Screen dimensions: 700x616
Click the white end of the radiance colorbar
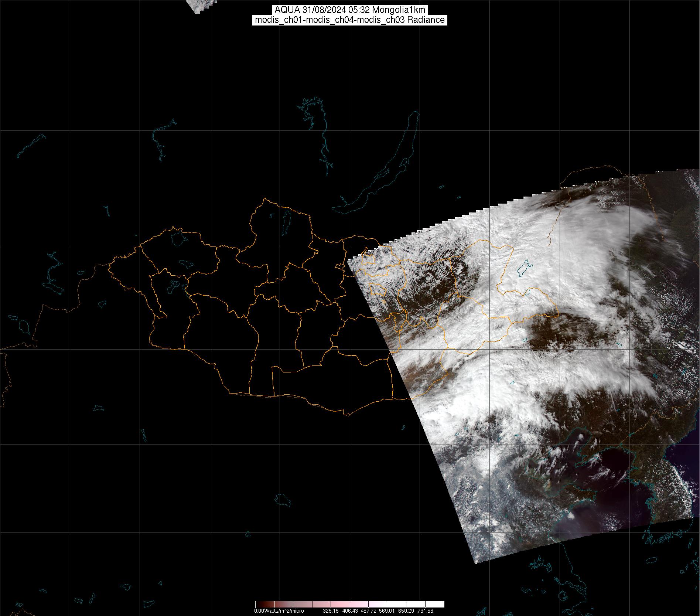[x=440, y=604]
